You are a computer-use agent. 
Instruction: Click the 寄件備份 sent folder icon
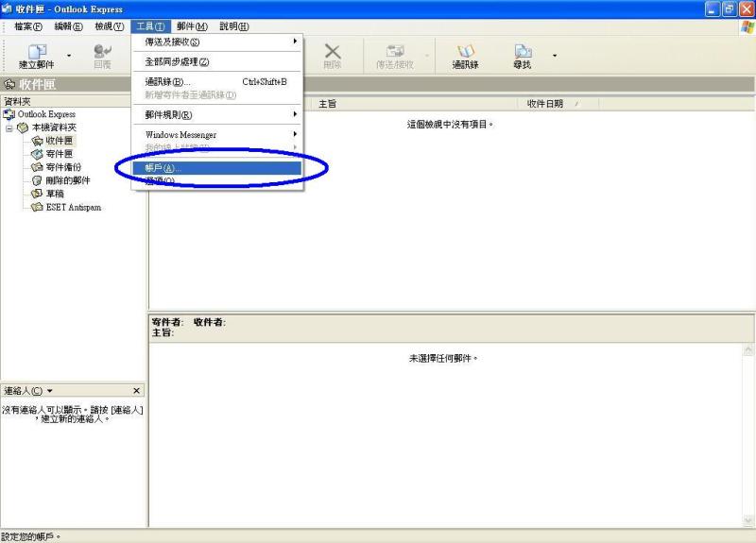(37, 167)
